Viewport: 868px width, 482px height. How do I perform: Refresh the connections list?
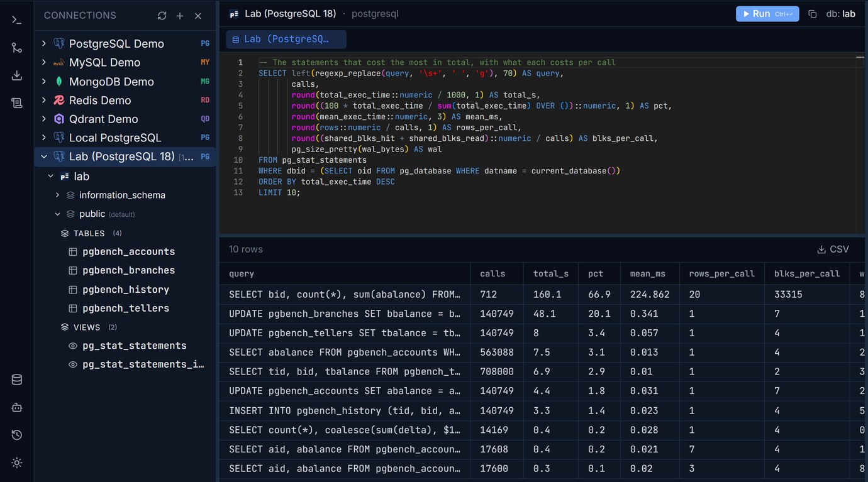click(x=162, y=16)
